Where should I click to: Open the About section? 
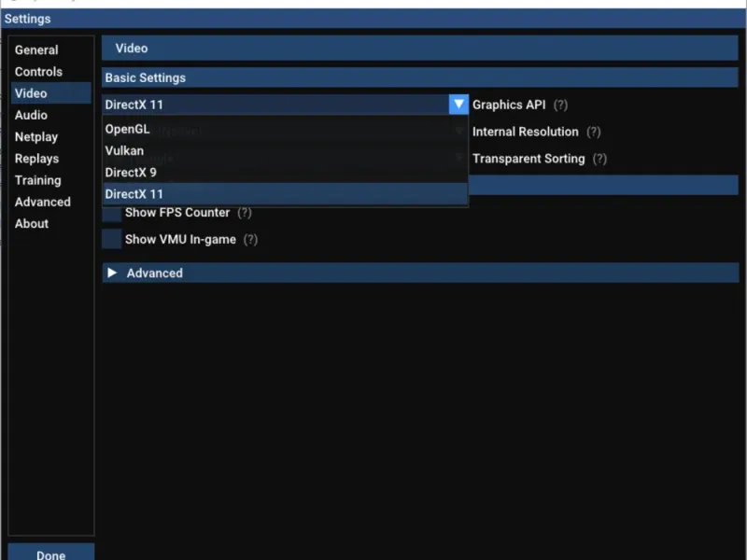[x=50, y=224]
